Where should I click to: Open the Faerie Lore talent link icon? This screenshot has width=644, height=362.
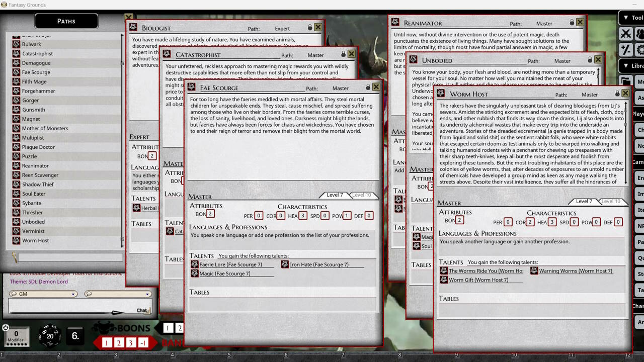coord(195,264)
